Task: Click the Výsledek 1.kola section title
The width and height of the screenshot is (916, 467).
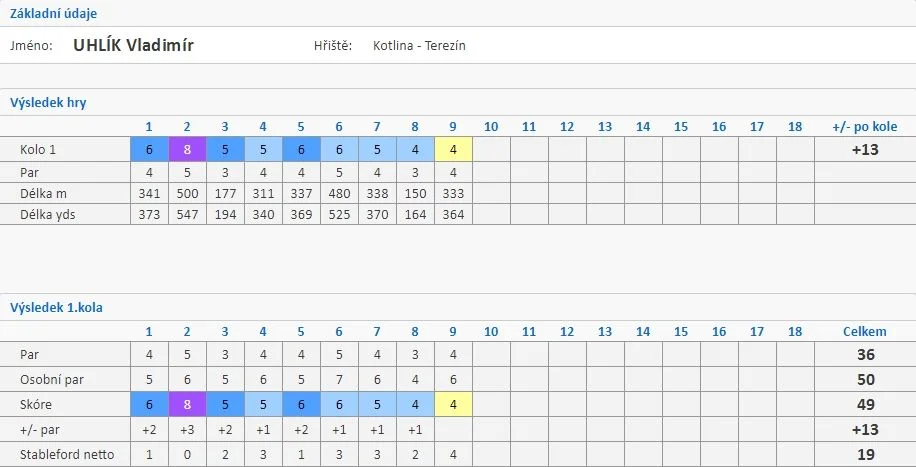Action: pyautogui.click(x=56, y=307)
